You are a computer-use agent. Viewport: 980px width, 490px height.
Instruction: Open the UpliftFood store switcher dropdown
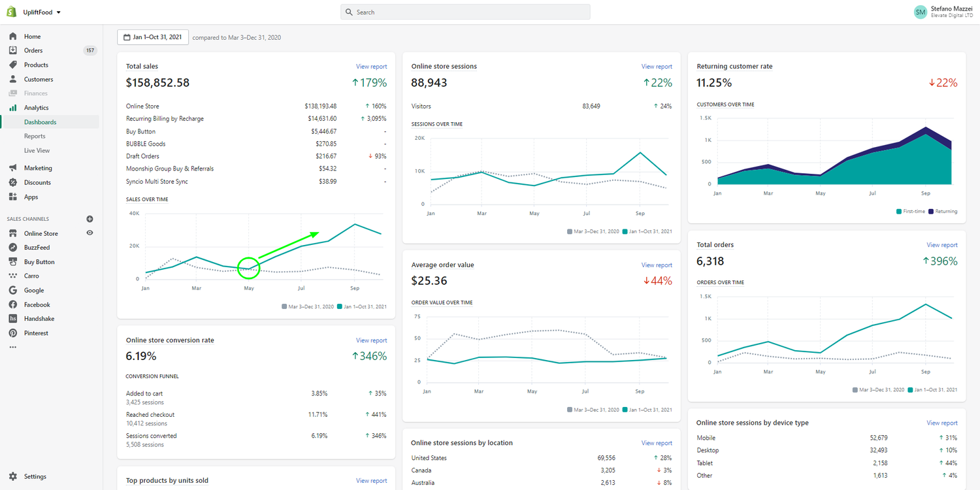[x=42, y=12]
